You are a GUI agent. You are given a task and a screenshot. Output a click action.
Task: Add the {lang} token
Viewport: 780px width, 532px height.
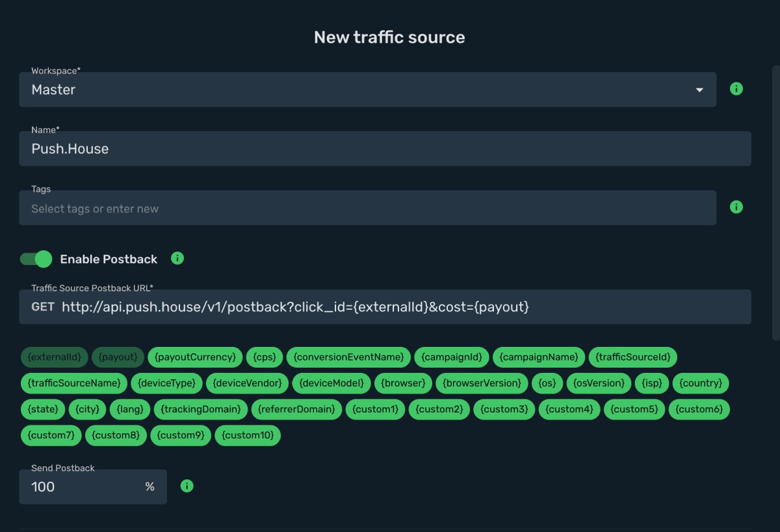click(x=130, y=409)
